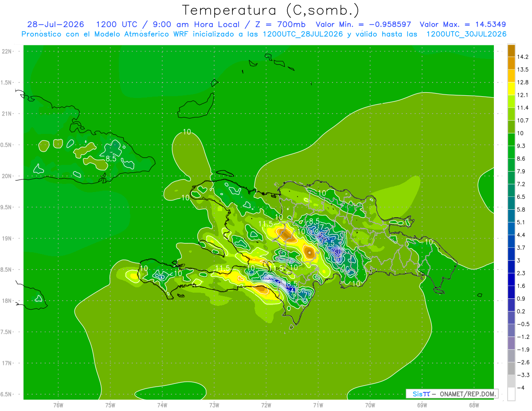This screenshot has height=411, width=532.
Task: Click the 75W longitude axis label
Action: point(110,405)
